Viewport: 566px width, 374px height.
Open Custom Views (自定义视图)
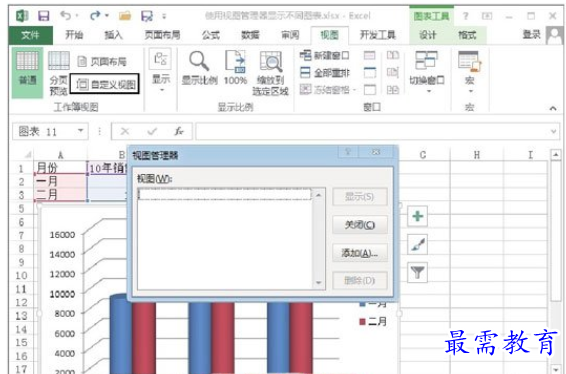[105, 84]
